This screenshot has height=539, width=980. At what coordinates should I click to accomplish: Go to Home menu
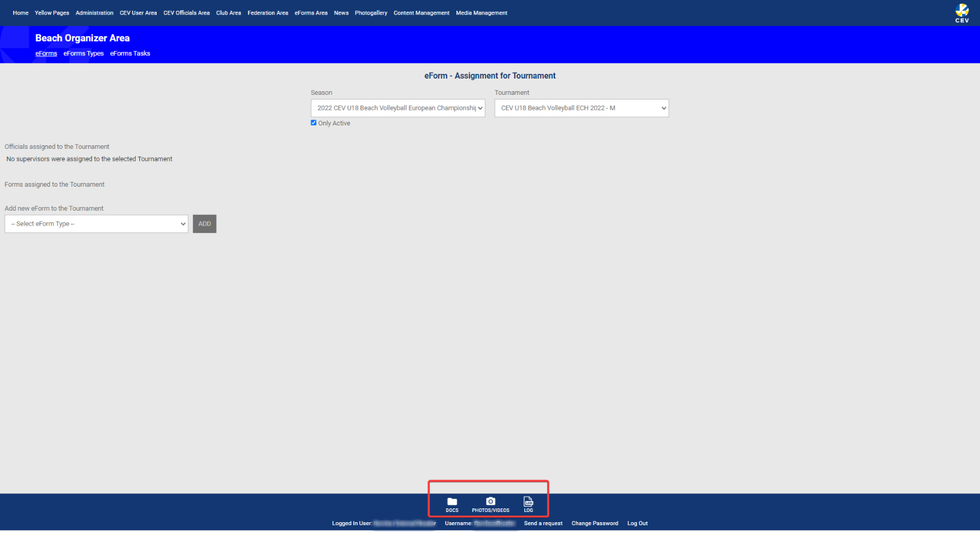pyautogui.click(x=20, y=13)
